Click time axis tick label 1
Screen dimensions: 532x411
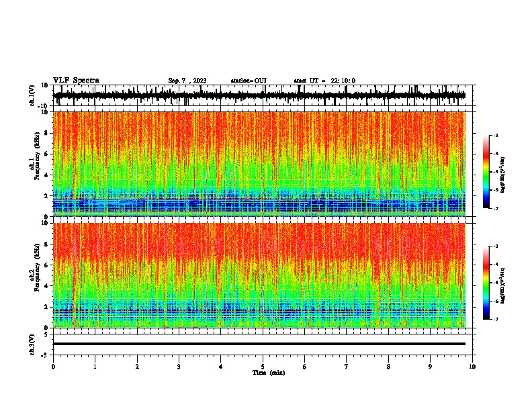(x=95, y=367)
